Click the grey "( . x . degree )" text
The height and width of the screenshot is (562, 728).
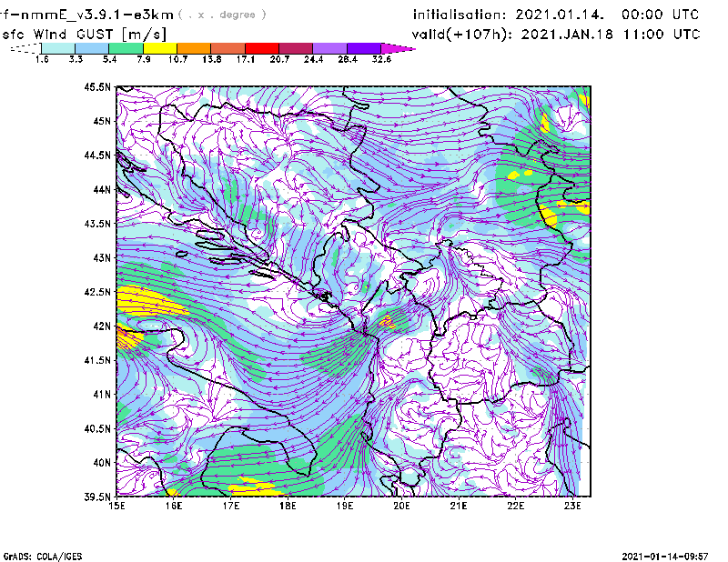click(x=222, y=15)
